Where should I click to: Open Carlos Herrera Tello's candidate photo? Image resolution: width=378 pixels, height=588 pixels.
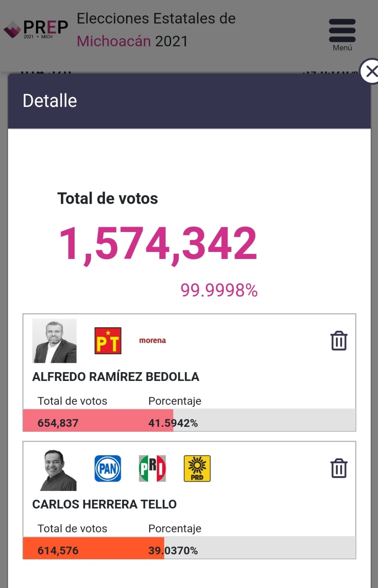point(58,470)
